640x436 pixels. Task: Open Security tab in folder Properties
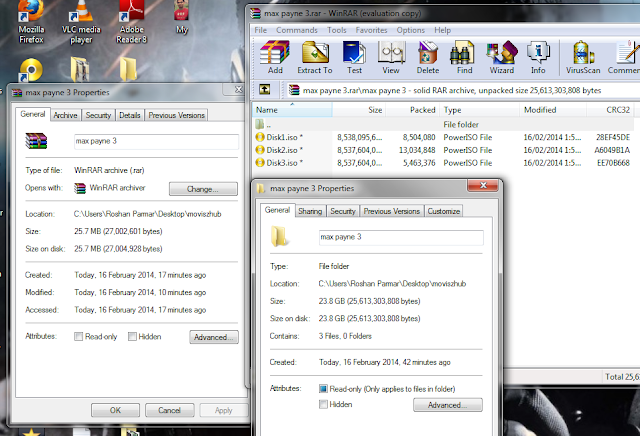click(343, 211)
